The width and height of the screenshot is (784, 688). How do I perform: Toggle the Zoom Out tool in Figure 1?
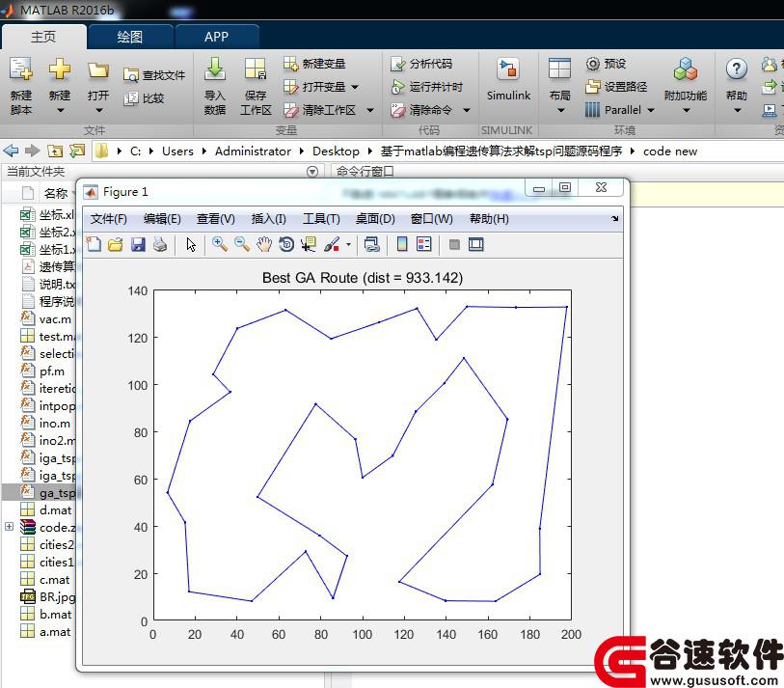pyautogui.click(x=242, y=244)
